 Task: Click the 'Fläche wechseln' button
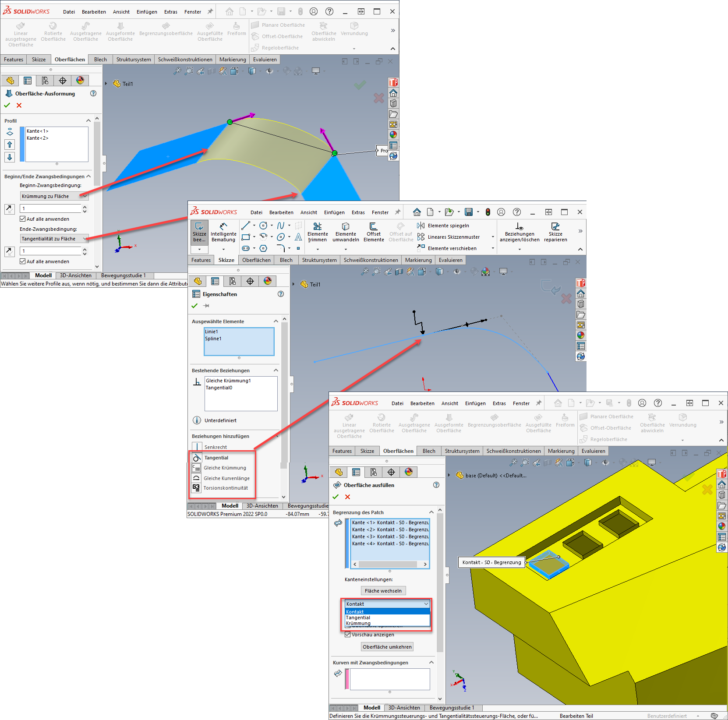pos(383,591)
